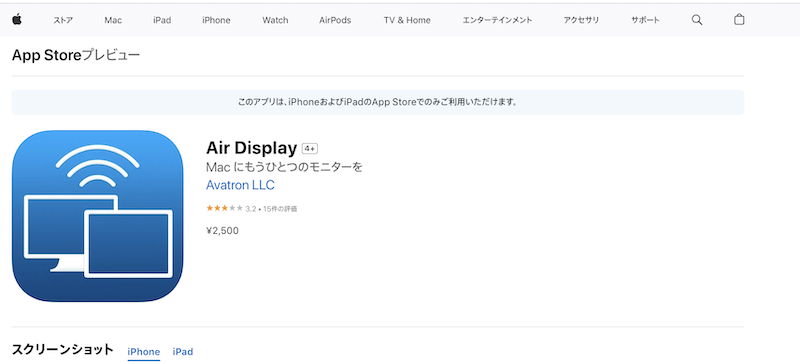The image size is (800, 364).
Task: Open the ストア menu item
Action: [x=63, y=20]
